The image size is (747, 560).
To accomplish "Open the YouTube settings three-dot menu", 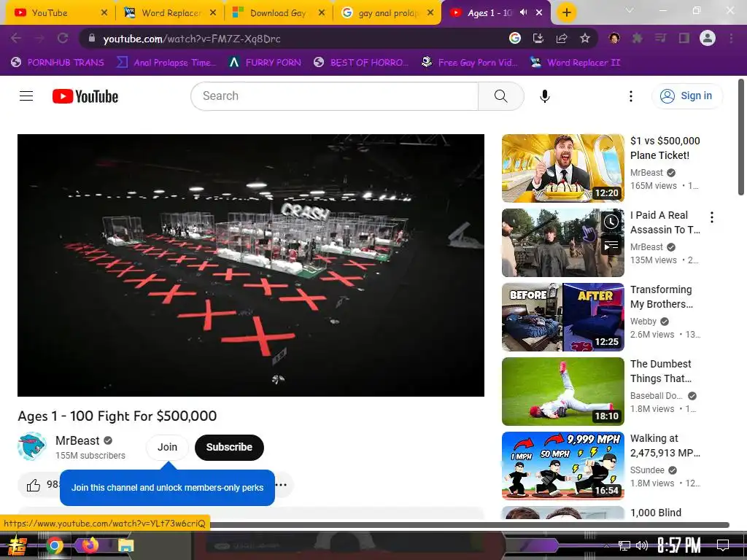I will pyautogui.click(x=631, y=96).
